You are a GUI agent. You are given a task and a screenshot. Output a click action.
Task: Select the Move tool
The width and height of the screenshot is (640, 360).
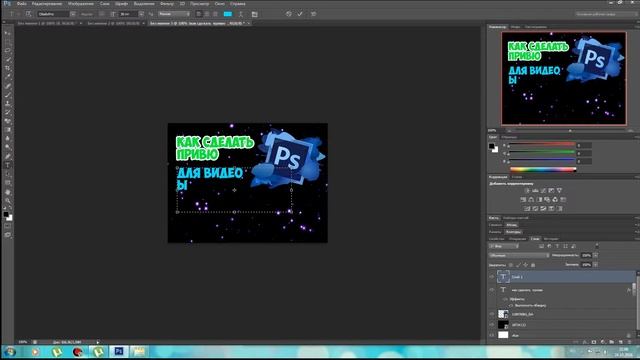(x=8, y=33)
